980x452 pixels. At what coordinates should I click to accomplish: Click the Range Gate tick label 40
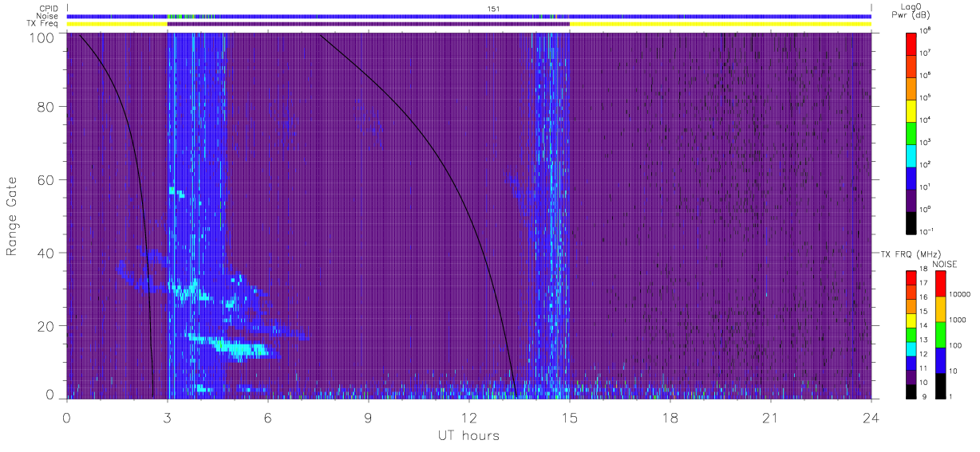(47, 253)
